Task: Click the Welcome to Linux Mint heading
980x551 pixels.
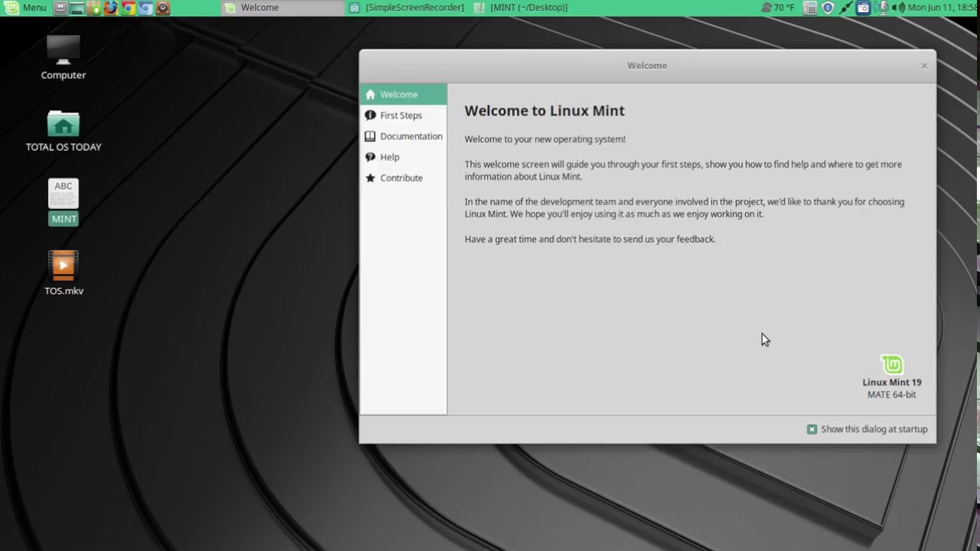Action: click(544, 111)
